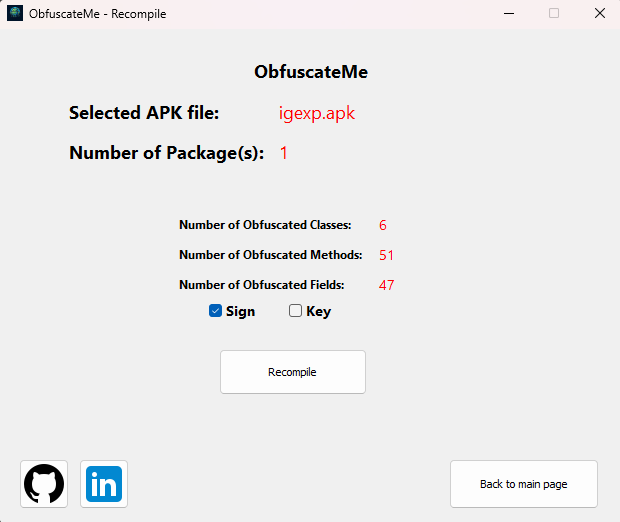620x522 pixels.
Task: Click the obfuscated methods count 51
Action: click(x=386, y=255)
